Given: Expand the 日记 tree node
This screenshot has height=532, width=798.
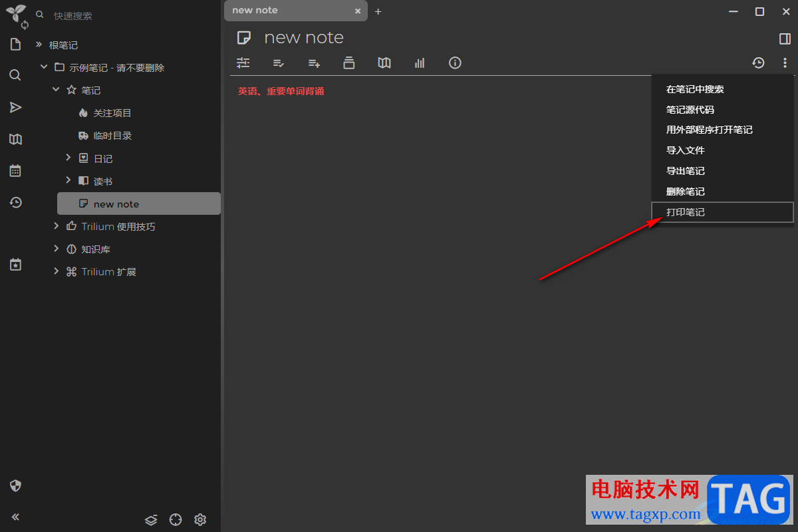Looking at the screenshot, I should (x=68, y=158).
